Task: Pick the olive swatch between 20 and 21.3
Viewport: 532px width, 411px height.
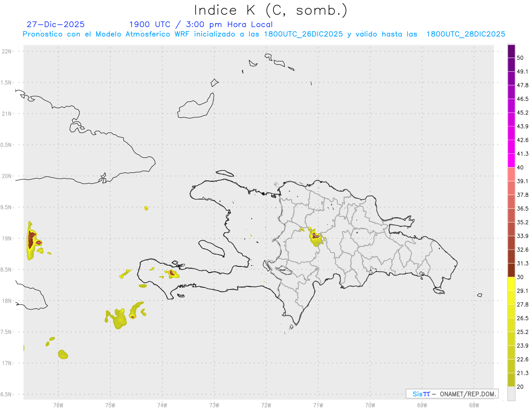Action: click(511, 380)
